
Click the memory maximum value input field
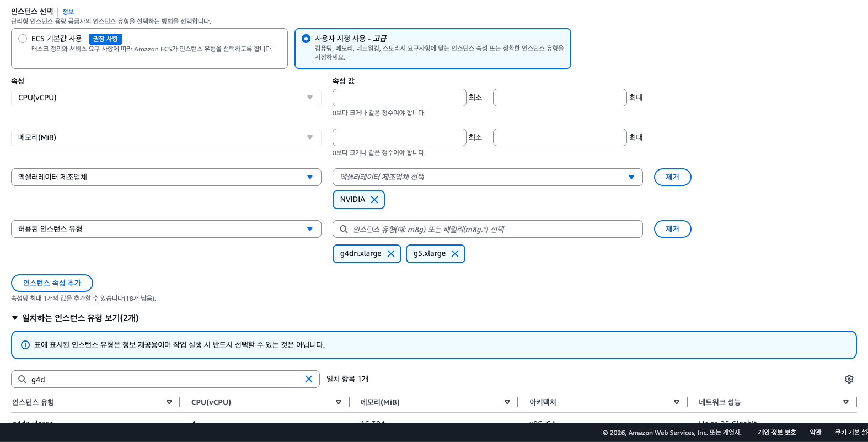pos(559,137)
